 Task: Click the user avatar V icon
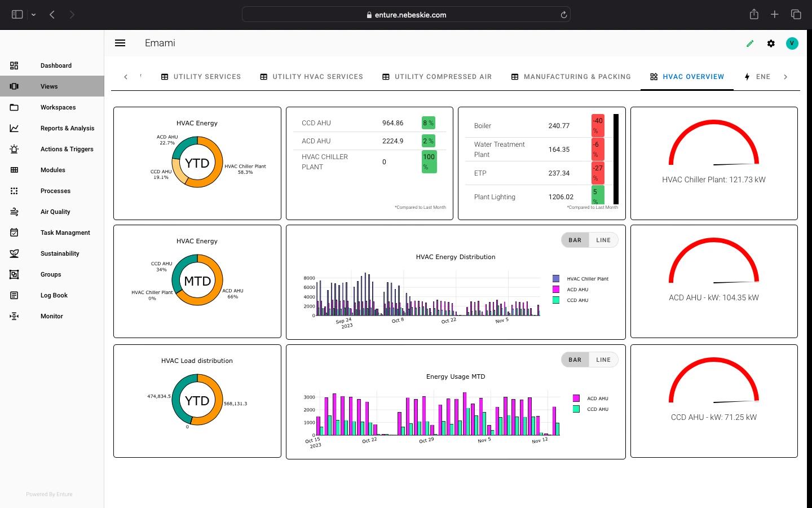pyautogui.click(x=792, y=43)
